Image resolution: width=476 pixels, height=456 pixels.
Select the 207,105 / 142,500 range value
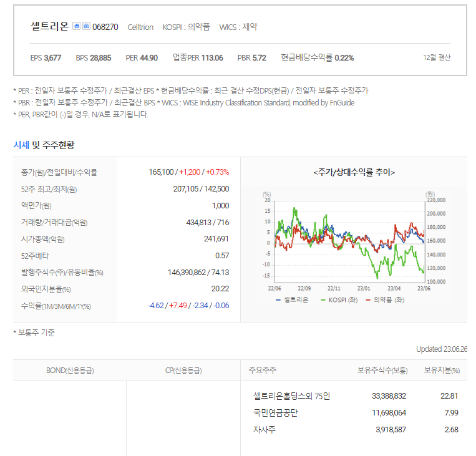coord(201,189)
